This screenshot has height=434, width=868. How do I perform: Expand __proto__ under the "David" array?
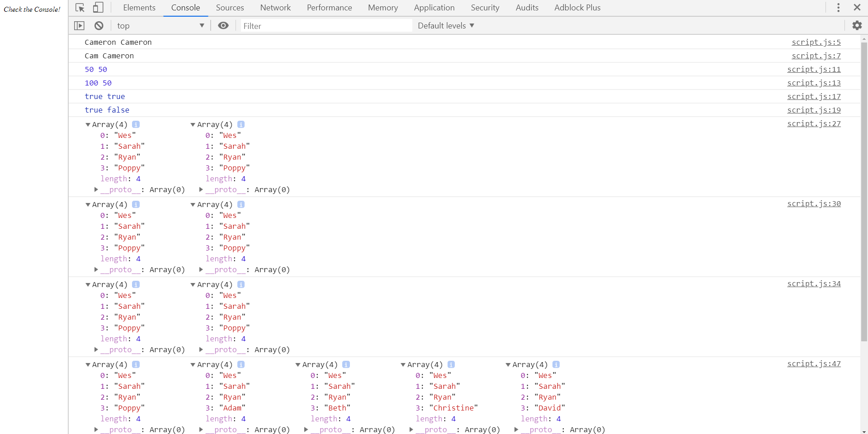click(x=516, y=429)
